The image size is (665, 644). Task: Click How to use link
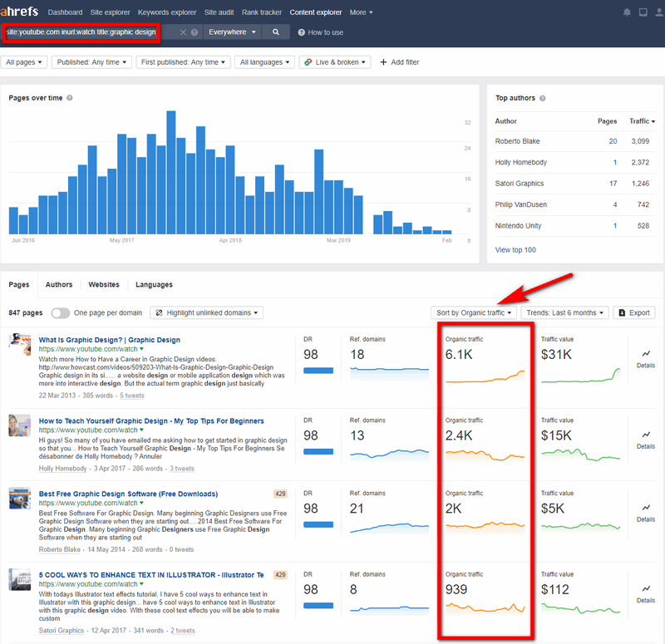(x=321, y=32)
